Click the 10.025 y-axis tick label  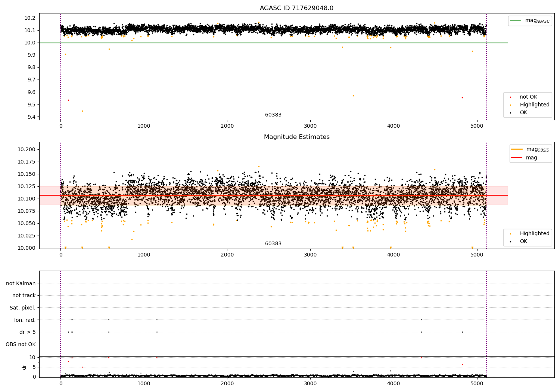coord(27,236)
